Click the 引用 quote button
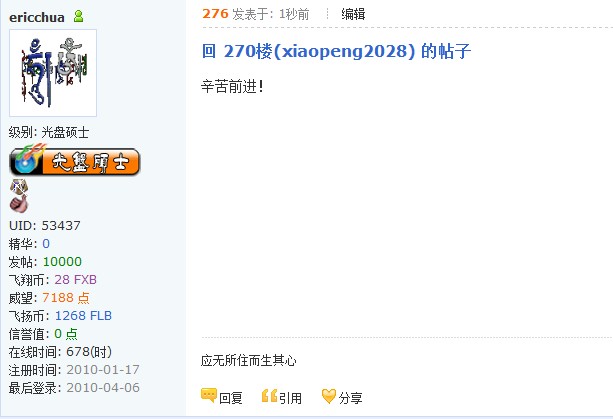Image resolution: width=613 pixels, height=419 pixels. click(x=290, y=398)
